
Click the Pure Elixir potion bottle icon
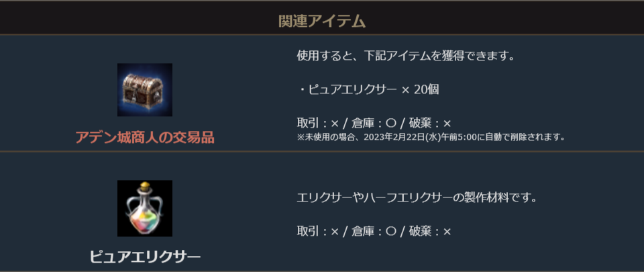(x=145, y=208)
